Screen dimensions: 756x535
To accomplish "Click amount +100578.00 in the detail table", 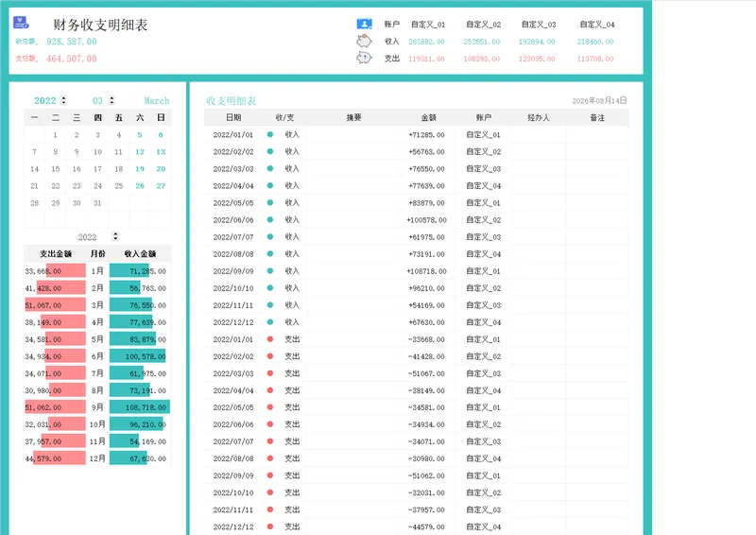I will [427, 220].
